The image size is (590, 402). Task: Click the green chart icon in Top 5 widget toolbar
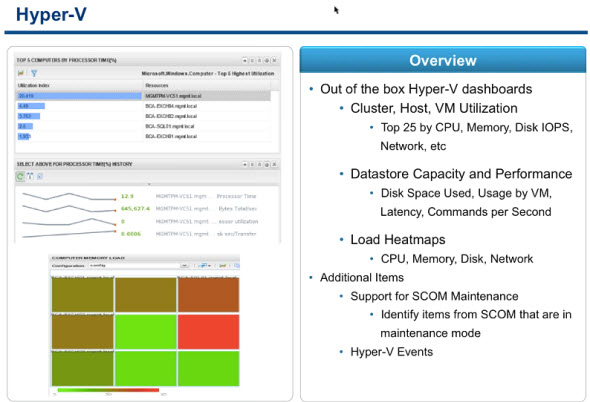tap(21, 73)
